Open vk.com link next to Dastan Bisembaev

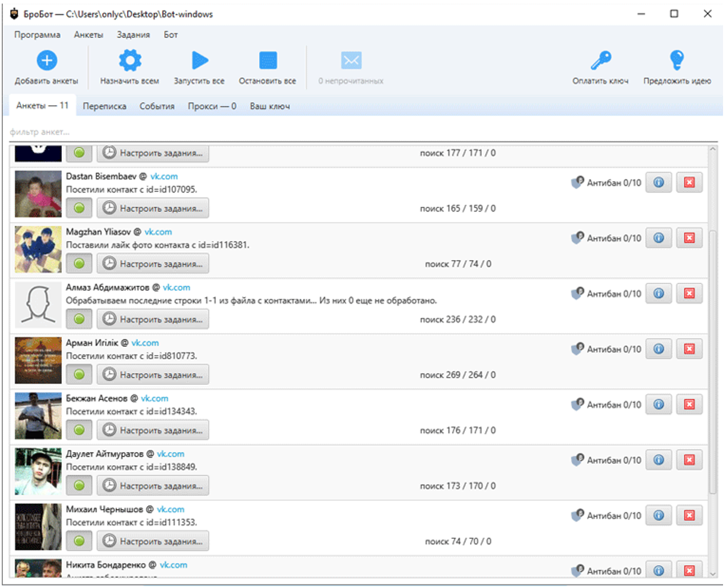coord(164,176)
